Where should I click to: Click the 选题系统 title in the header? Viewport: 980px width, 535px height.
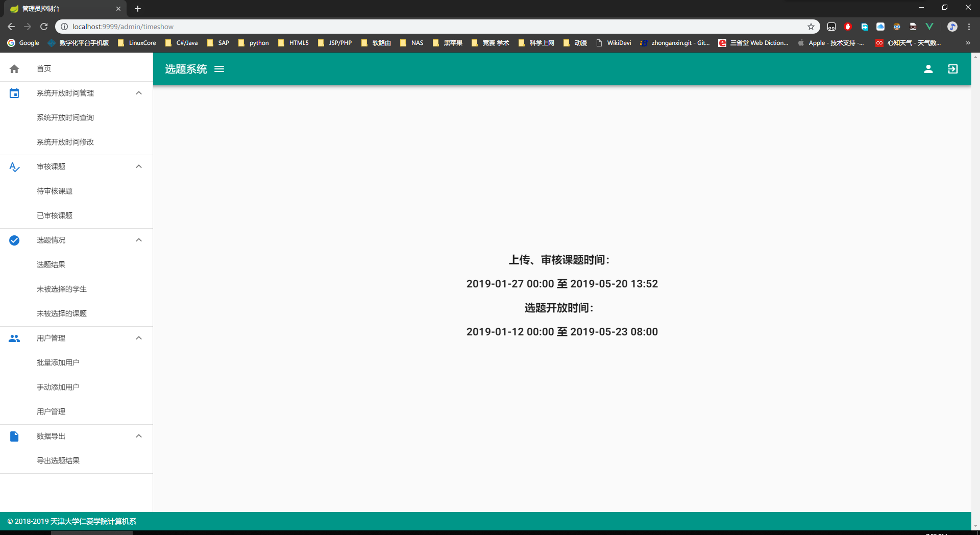pos(186,69)
